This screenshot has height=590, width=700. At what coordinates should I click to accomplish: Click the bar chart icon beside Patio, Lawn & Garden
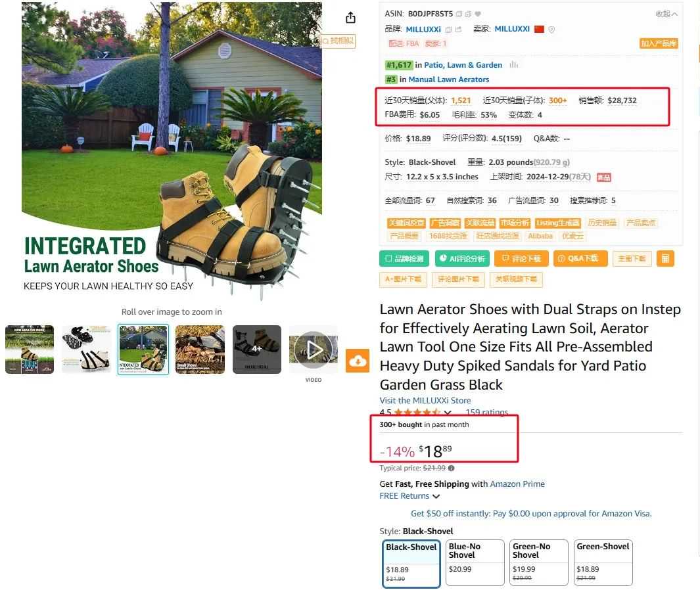pos(514,64)
